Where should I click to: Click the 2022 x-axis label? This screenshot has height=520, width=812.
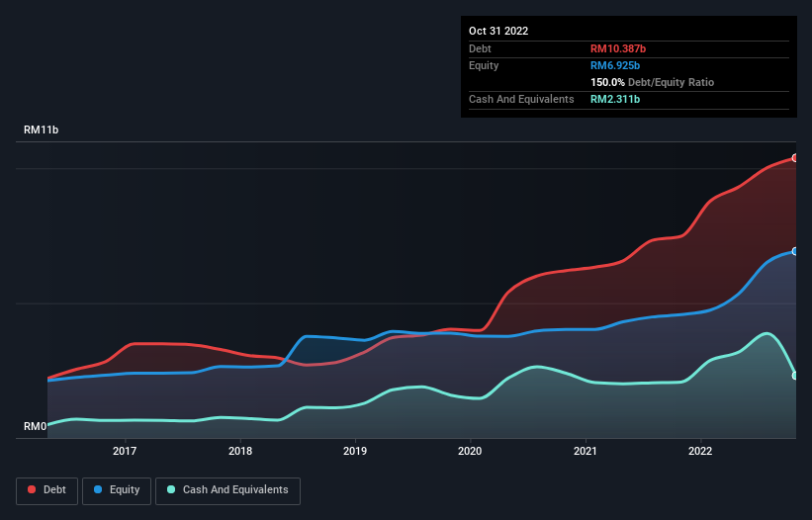point(700,451)
